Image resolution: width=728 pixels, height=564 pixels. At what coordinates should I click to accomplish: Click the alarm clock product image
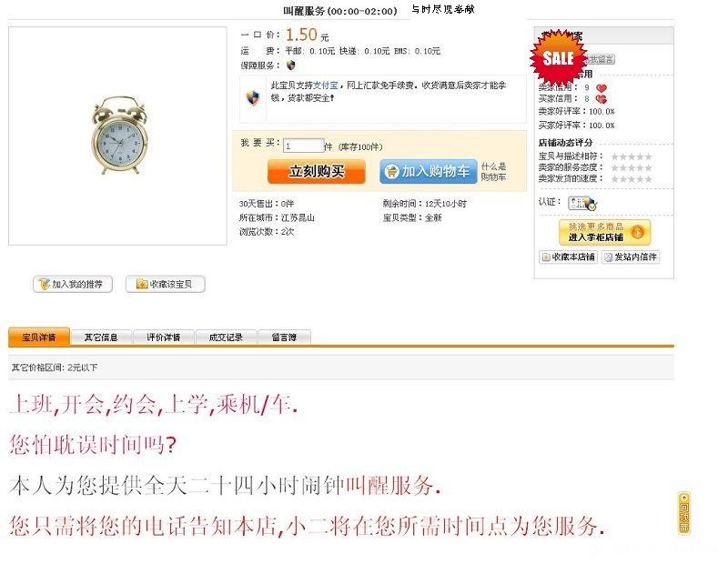click(x=120, y=135)
